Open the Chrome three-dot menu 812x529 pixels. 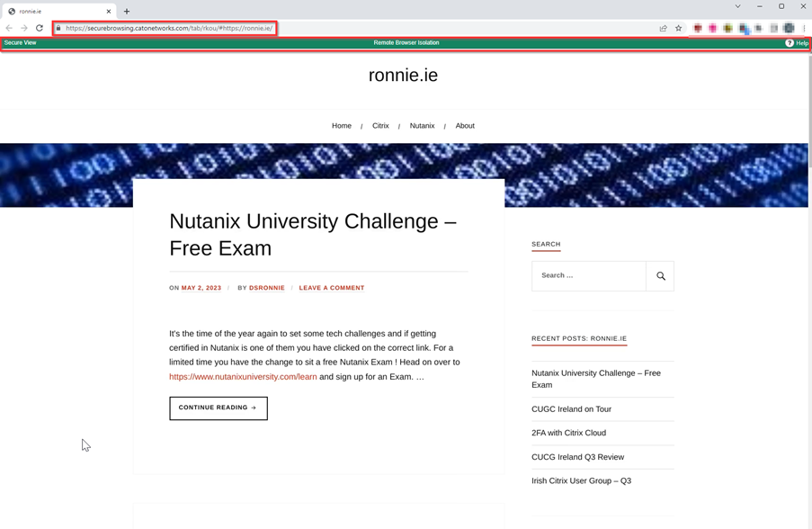804,28
